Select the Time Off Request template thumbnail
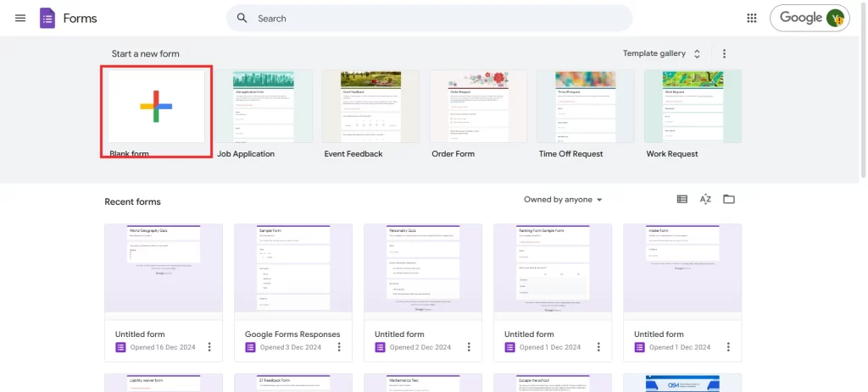Screen dimensions: 868x392 click(x=586, y=106)
